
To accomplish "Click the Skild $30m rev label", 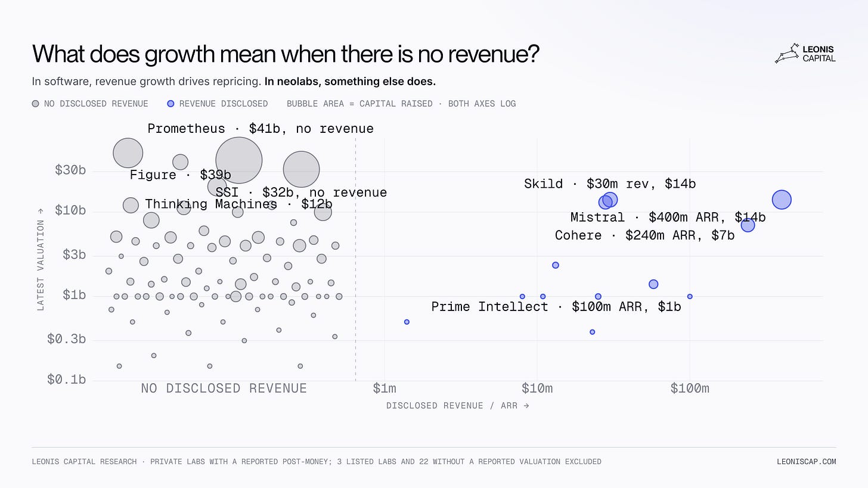I will coord(610,184).
